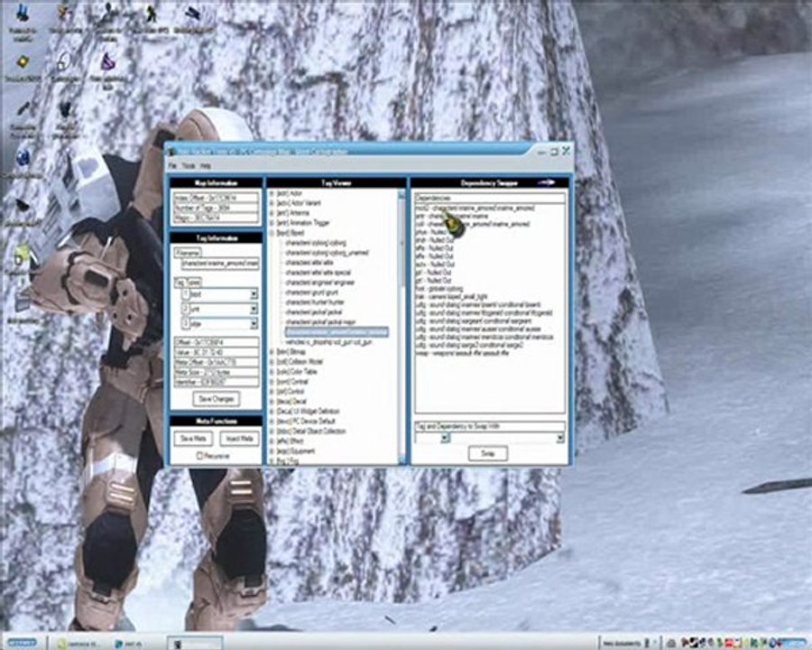
Task: Open the File menu
Action: click(x=173, y=166)
